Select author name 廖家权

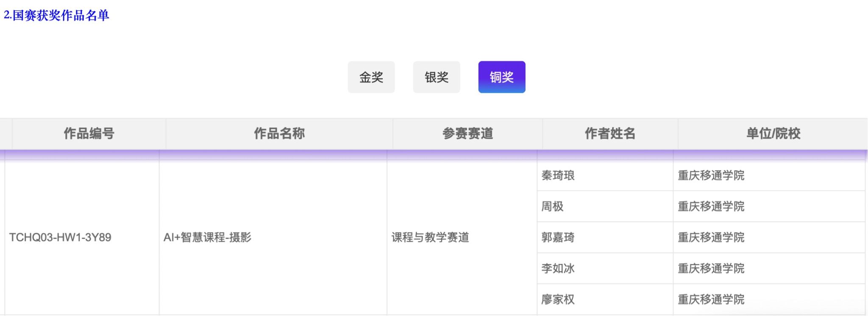[x=558, y=299]
